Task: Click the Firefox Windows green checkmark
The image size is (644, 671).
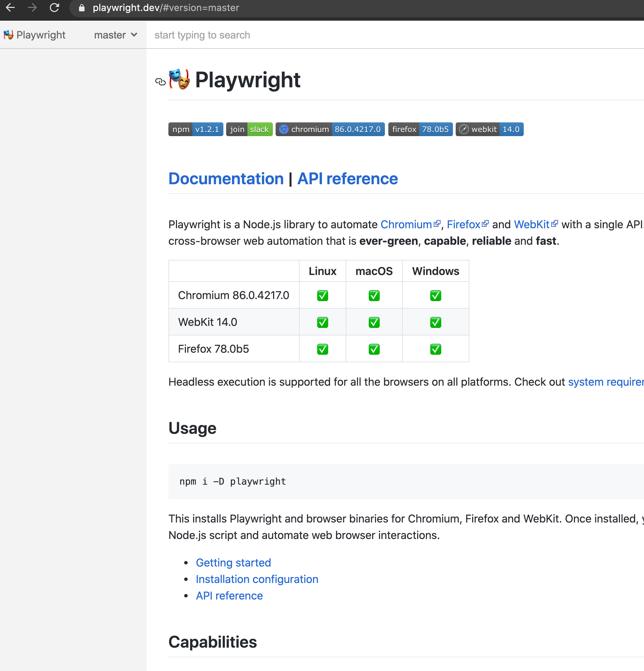Action: point(435,349)
